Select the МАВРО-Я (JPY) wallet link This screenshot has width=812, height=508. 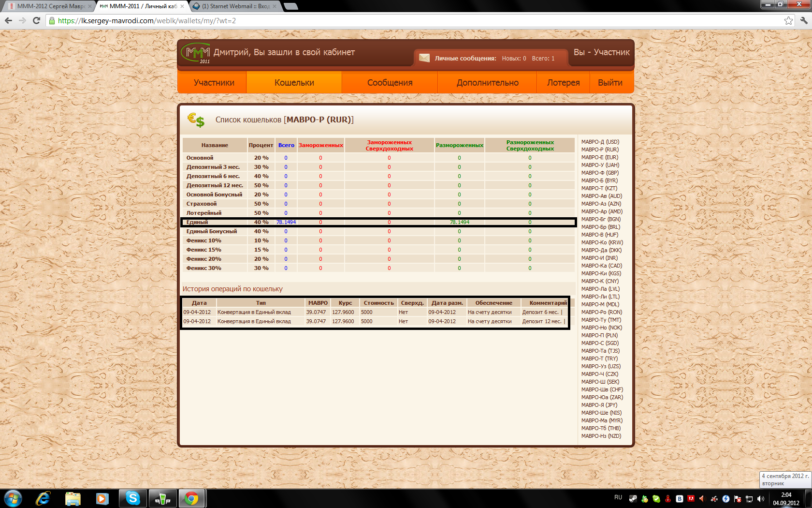[x=599, y=405]
